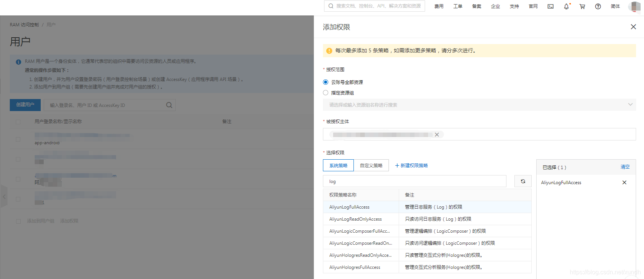Viewport: 644px width, 279px height.
Task: Click 用户登录名称/显示名称 column header
Action: coord(58,122)
